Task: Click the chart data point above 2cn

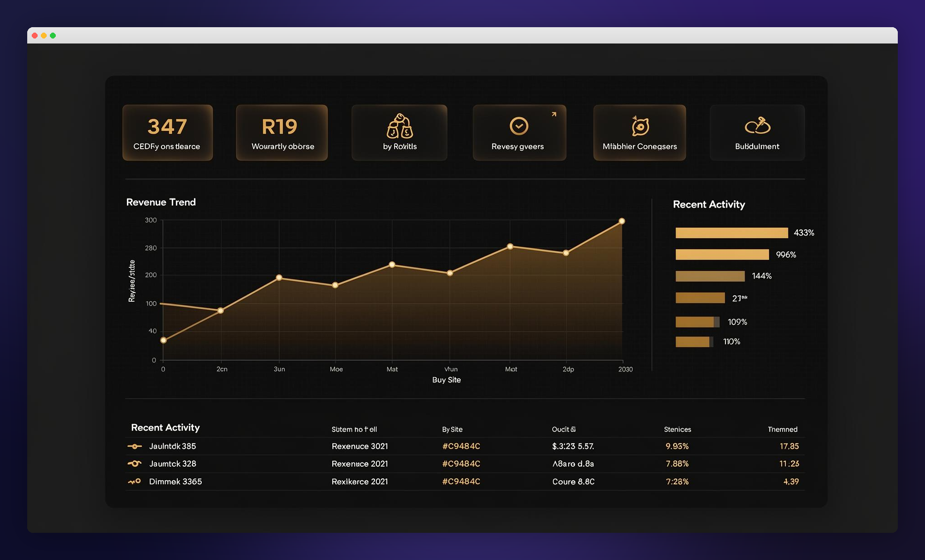Action: coord(220,310)
